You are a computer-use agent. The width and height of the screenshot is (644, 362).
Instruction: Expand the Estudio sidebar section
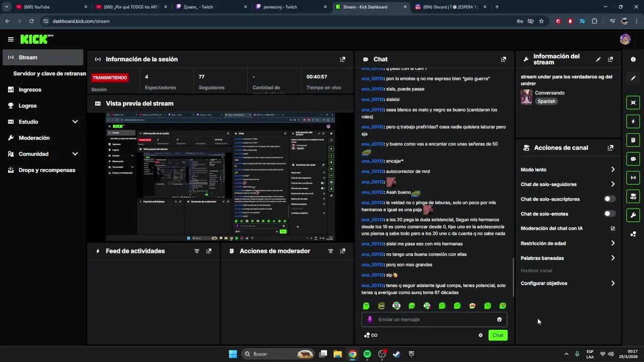pos(75,122)
